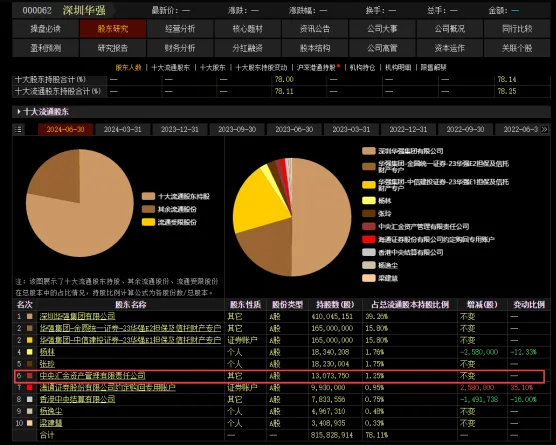
Task: Open shareholder link 杨逸尘 in table
Action: pos(51,411)
